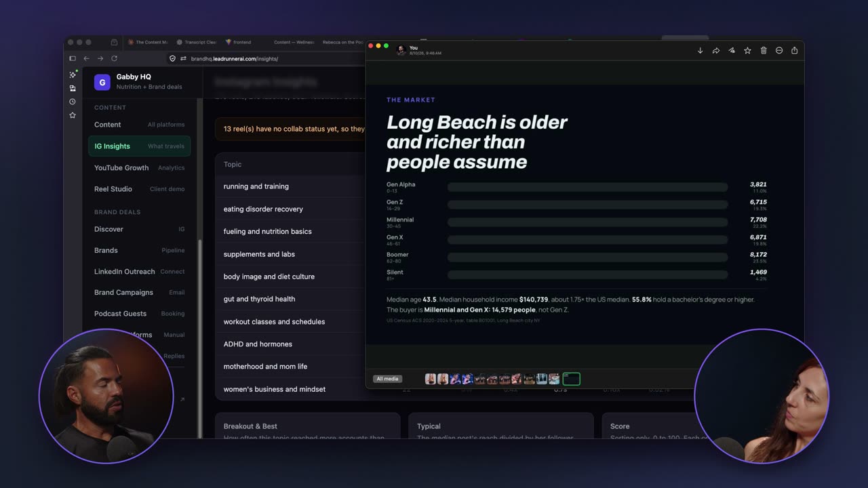This screenshot has height=488, width=868.
Task: Switch to the Transcript Clea browser tab
Action: tap(197, 42)
